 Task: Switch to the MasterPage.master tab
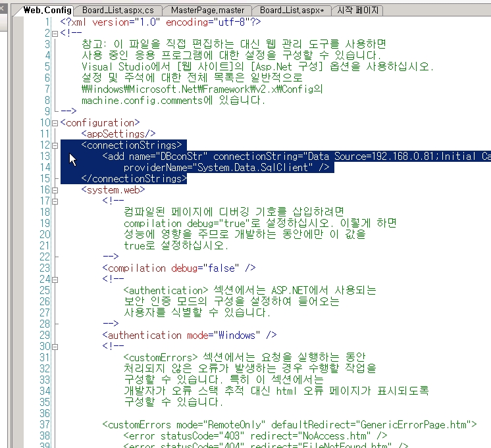point(207,11)
